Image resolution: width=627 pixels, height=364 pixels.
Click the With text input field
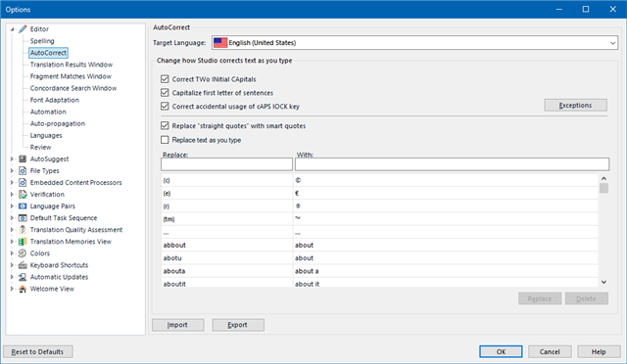[453, 164]
